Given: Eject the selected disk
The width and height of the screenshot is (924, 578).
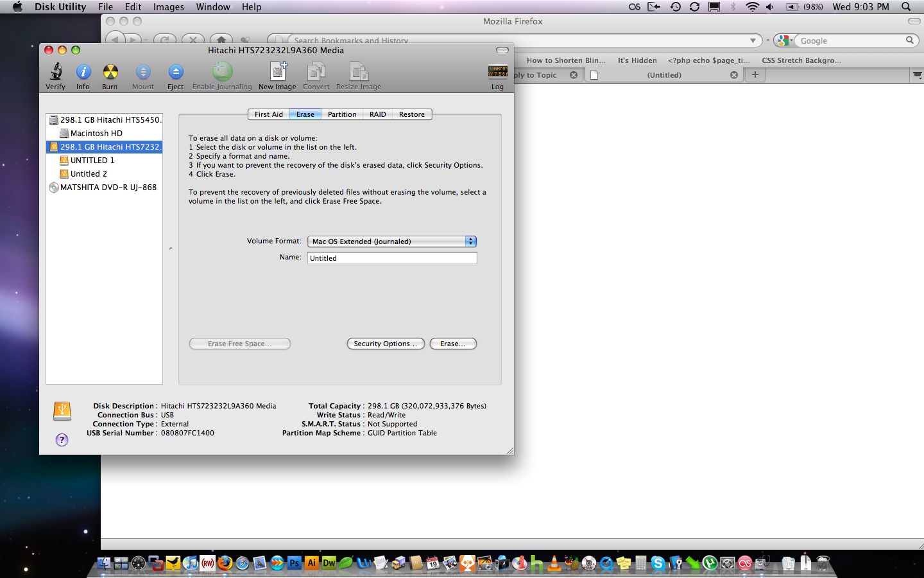Looking at the screenshot, I should [x=176, y=71].
